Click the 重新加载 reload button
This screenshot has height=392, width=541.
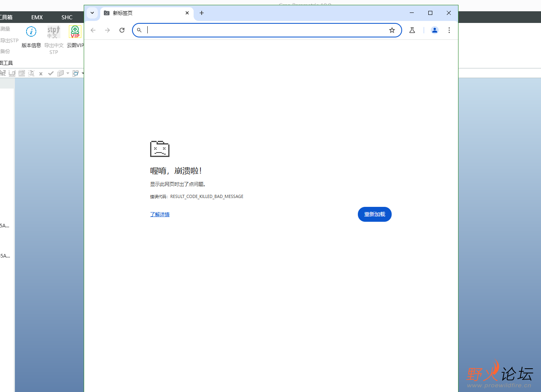click(374, 214)
